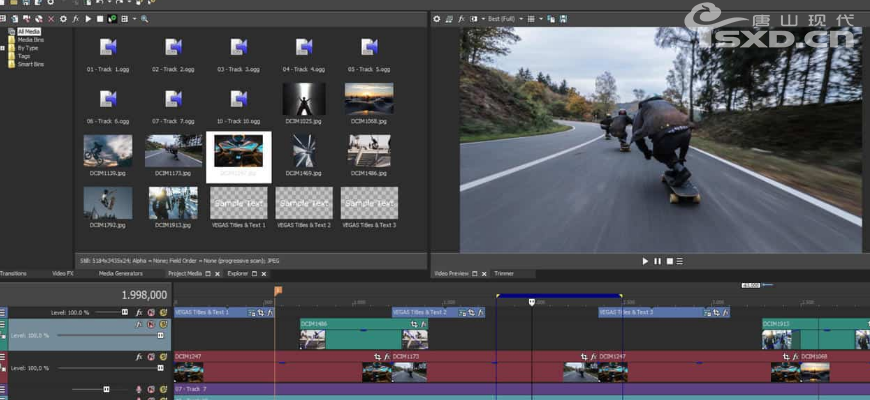Open Event FX on DCIM1486 clip
The width and height of the screenshot is (870, 400).
pos(423,323)
